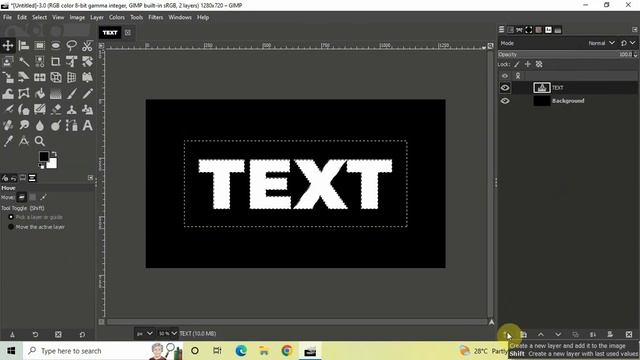The height and width of the screenshot is (360, 640).
Task: Reset tool options to defaults button
Action: click(x=82, y=334)
